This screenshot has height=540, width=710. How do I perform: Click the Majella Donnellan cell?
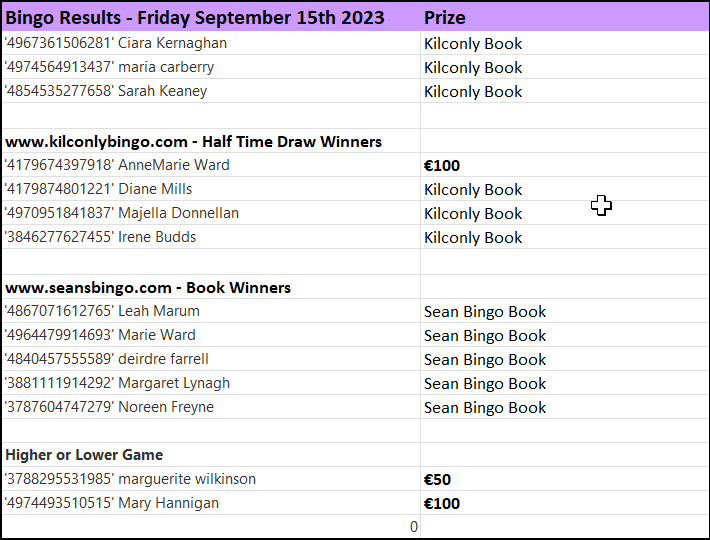(211, 213)
